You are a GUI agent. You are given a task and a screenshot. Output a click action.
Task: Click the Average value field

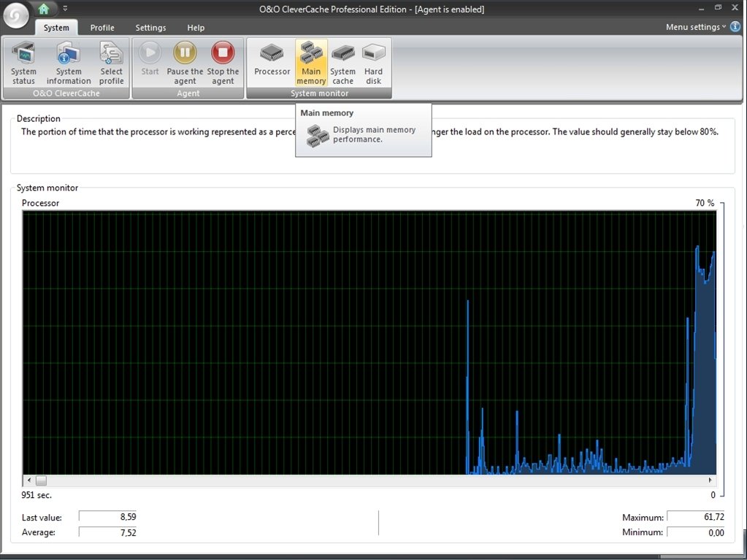pos(108,532)
